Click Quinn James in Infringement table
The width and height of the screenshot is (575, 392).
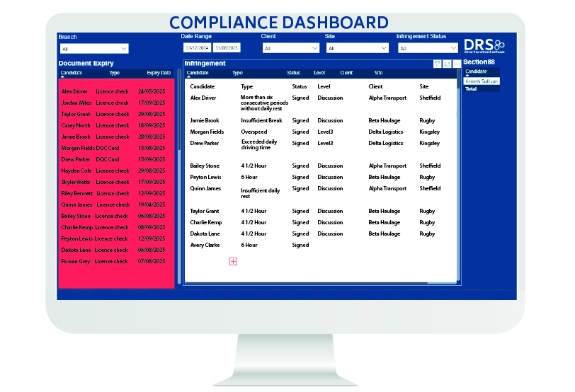(205, 188)
